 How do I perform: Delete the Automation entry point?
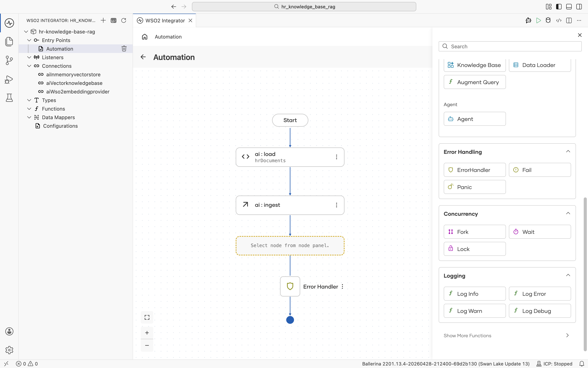(124, 49)
